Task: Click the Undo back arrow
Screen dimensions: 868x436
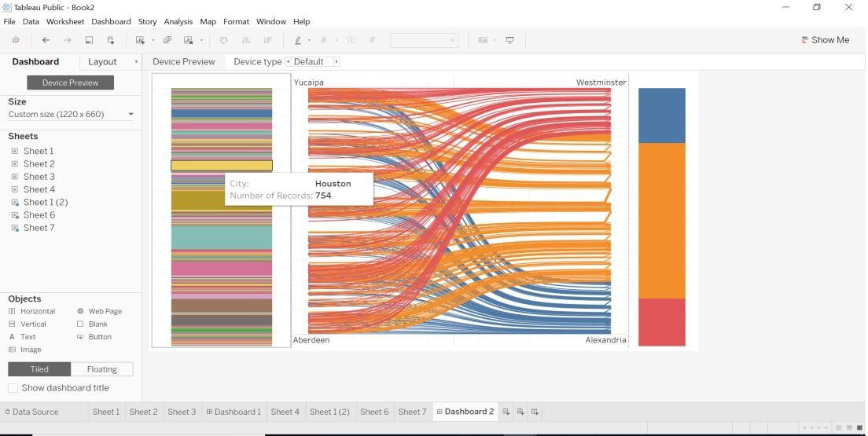Action: click(x=46, y=40)
